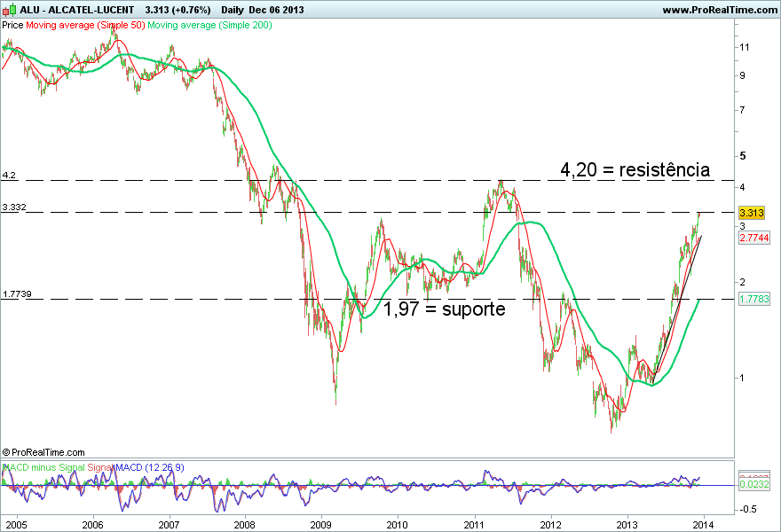Click the 2006 year label on time axis
This screenshot has width=781, height=532.
(92, 525)
